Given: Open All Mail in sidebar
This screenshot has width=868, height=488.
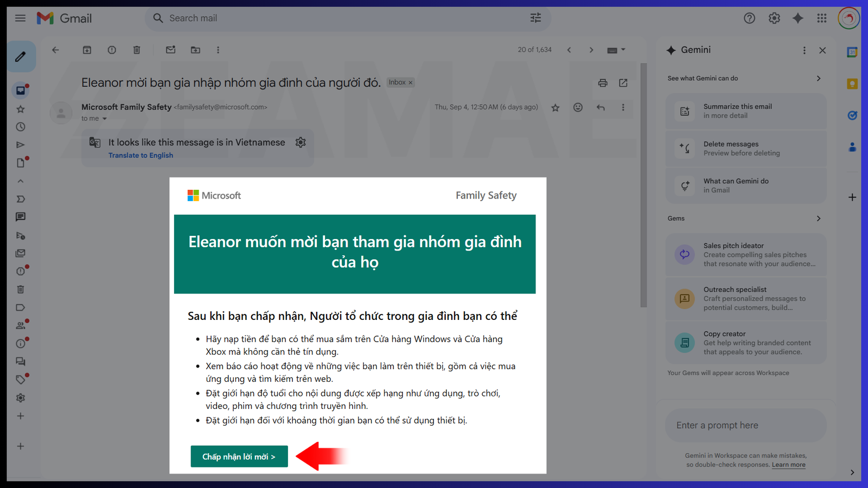Looking at the screenshot, I should click(21, 253).
